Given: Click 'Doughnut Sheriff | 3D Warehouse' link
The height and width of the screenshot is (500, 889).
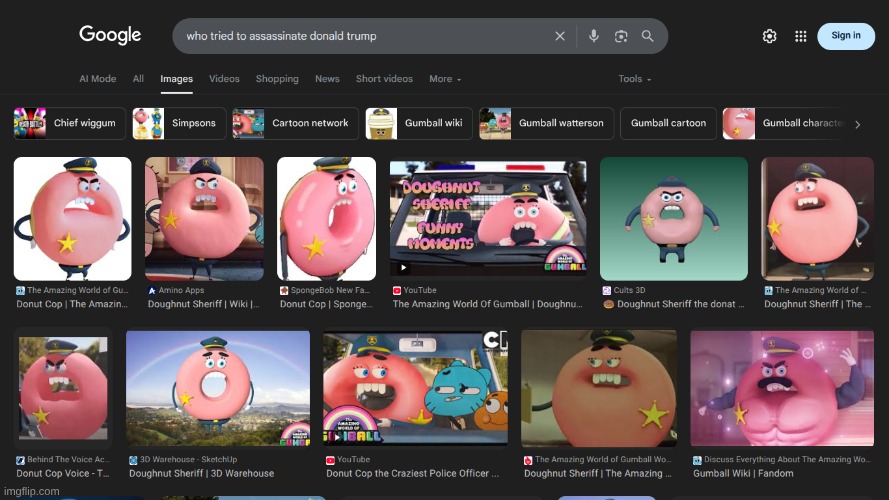Looking at the screenshot, I should [201, 473].
